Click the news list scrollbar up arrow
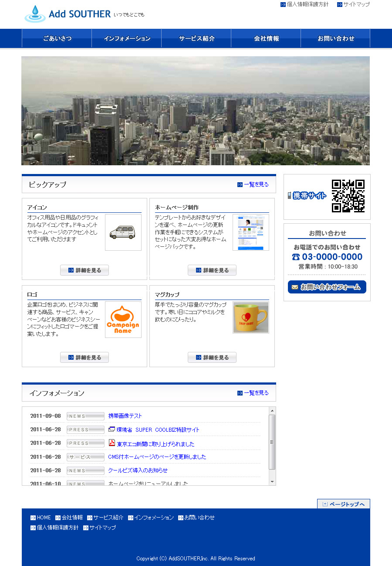The width and height of the screenshot is (392, 566). coord(272,411)
